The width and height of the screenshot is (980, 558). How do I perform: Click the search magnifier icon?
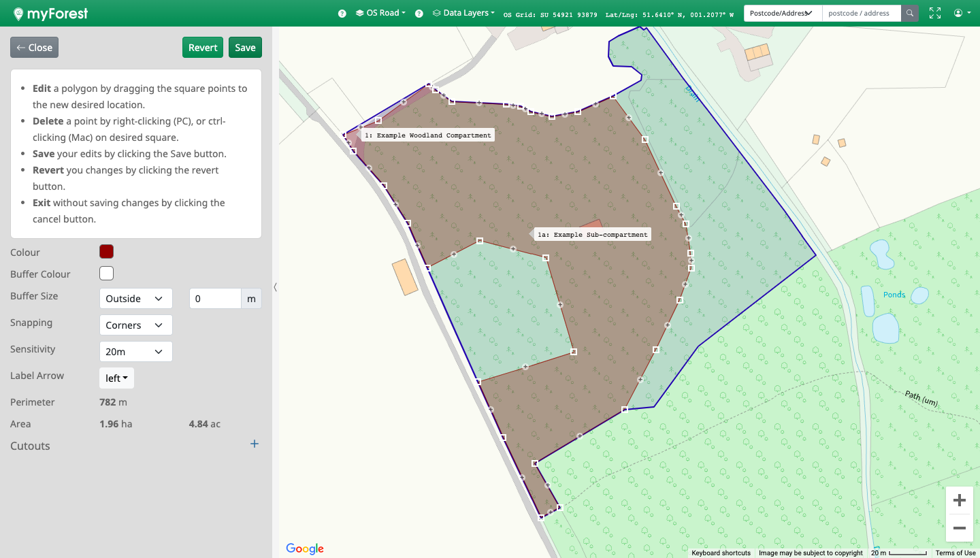909,13
